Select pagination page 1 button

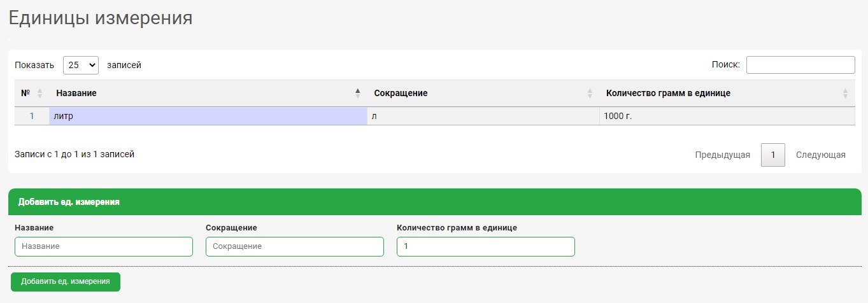pyautogui.click(x=772, y=155)
